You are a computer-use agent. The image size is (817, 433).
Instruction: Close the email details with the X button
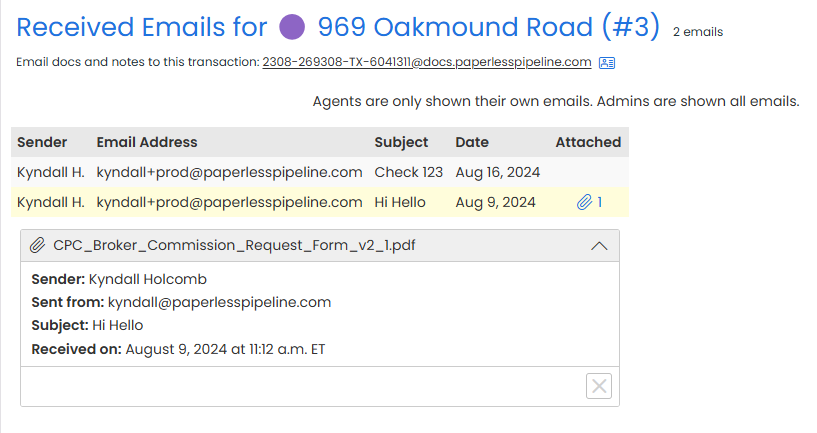(599, 386)
